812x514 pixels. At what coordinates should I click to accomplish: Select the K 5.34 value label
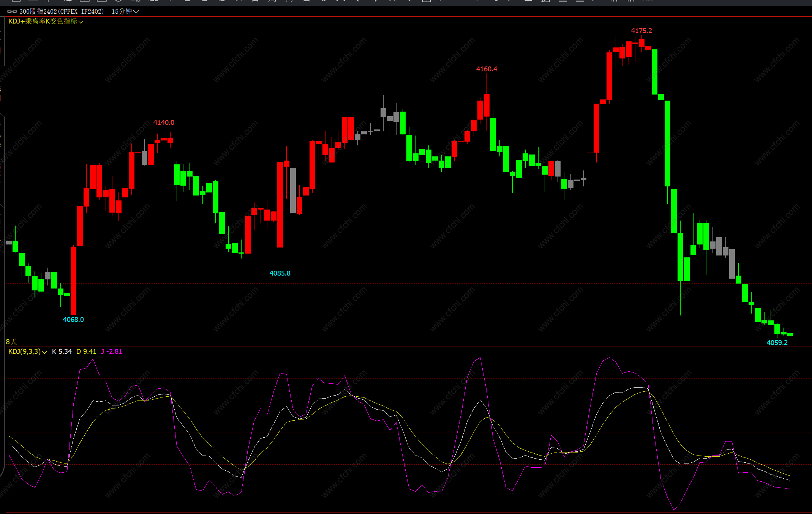pos(62,352)
